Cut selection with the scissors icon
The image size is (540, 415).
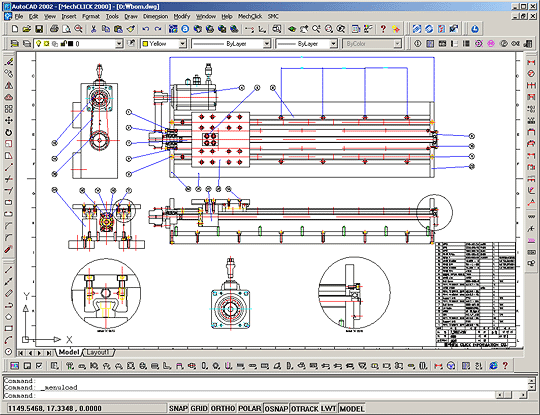[x=93, y=29]
